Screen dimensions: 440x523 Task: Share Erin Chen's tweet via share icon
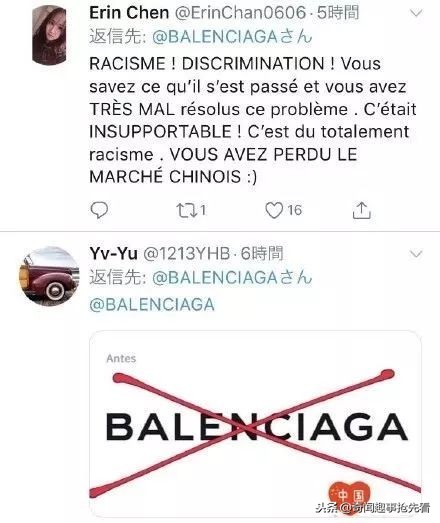pos(362,210)
